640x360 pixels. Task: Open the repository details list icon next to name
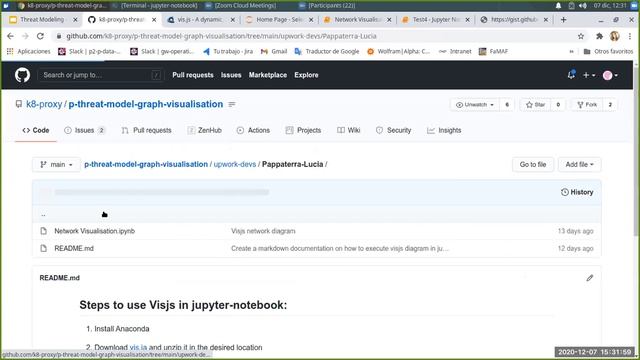click(x=232, y=104)
